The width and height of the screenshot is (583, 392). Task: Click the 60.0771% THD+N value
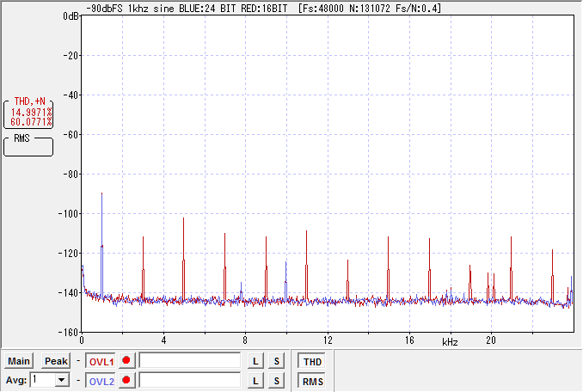pyautogui.click(x=31, y=122)
